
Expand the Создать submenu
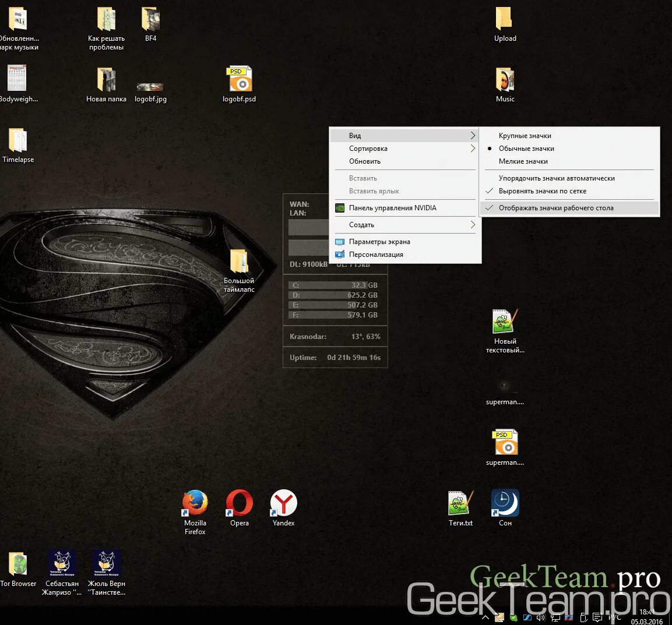click(405, 224)
